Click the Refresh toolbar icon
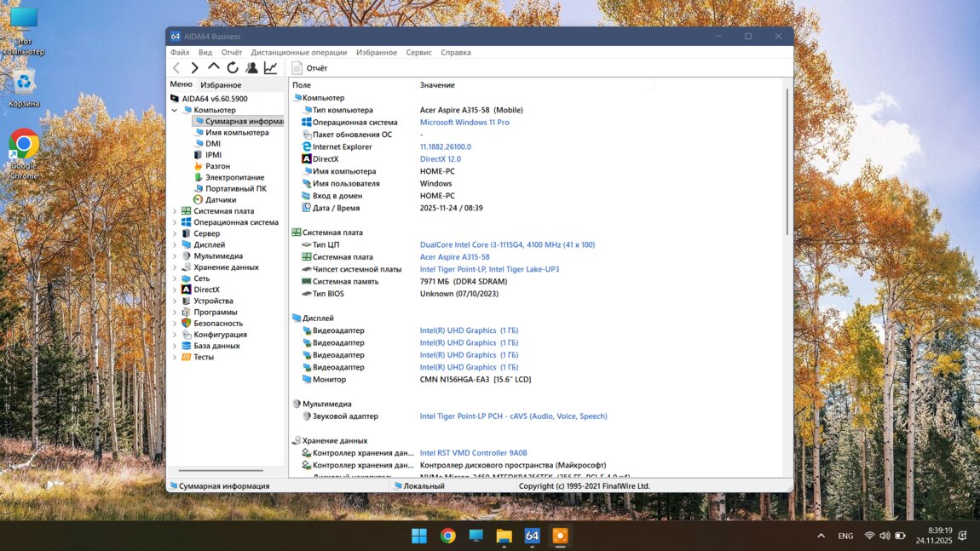Image resolution: width=980 pixels, height=551 pixels. (x=233, y=68)
